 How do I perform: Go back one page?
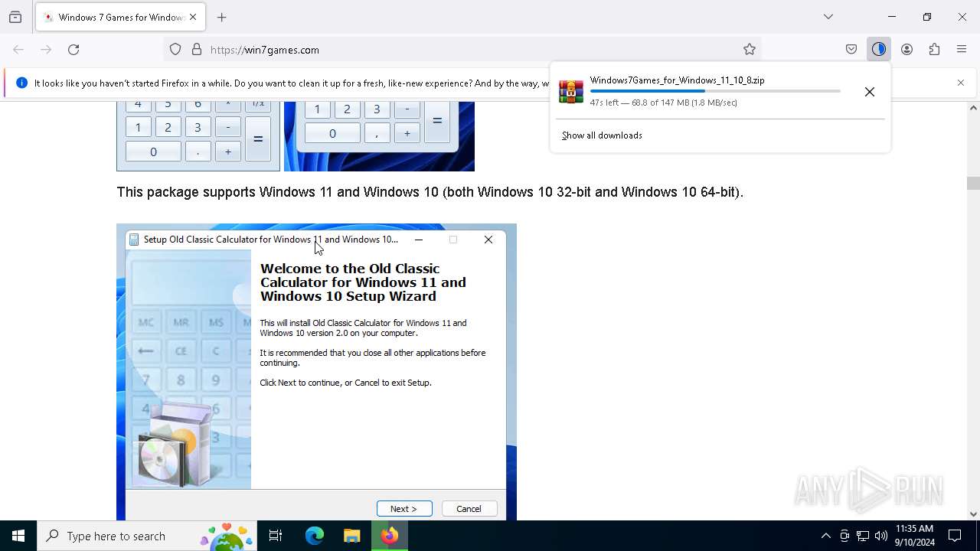(x=18, y=50)
